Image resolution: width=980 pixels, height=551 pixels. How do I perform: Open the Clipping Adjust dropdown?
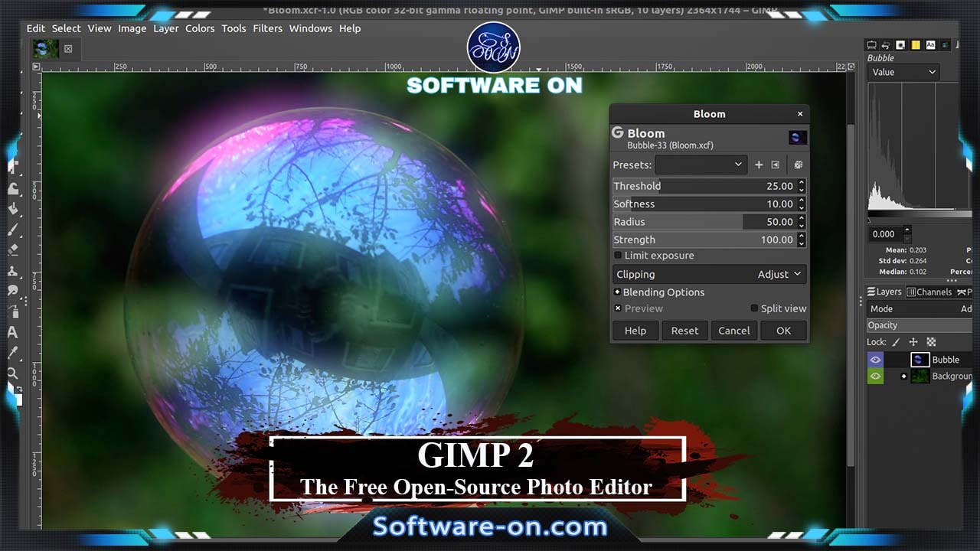[x=709, y=274]
